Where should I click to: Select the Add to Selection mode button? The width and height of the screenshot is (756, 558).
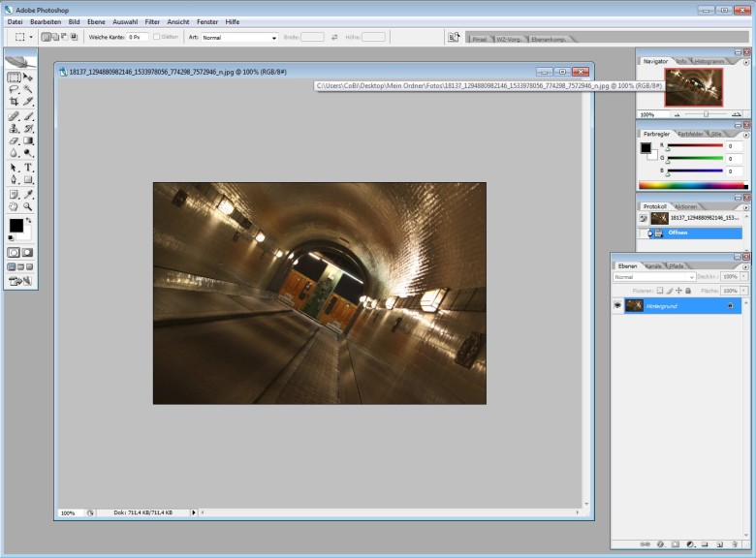click(x=55, y=37)
